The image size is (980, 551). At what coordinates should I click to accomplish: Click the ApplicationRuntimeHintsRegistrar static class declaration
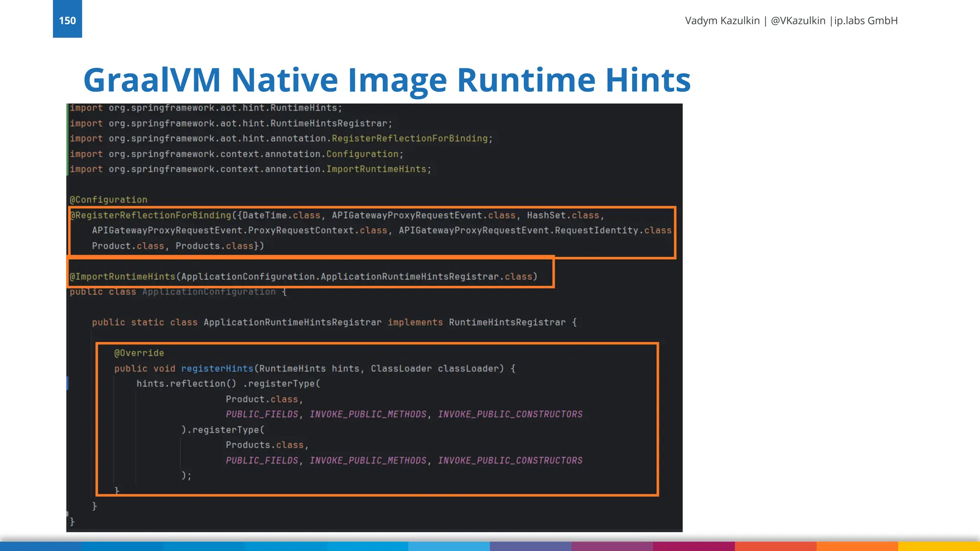334,322
